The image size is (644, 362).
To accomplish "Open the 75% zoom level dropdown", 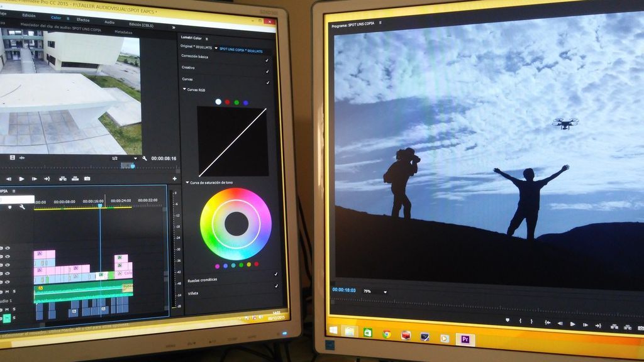I will (384, 292).
